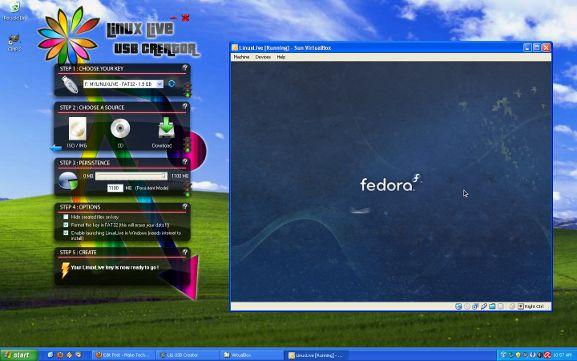Uncheck Enable launching LinuxLive in Windows
The width and height of the screenshot is (577, 361).
point(66,233)
